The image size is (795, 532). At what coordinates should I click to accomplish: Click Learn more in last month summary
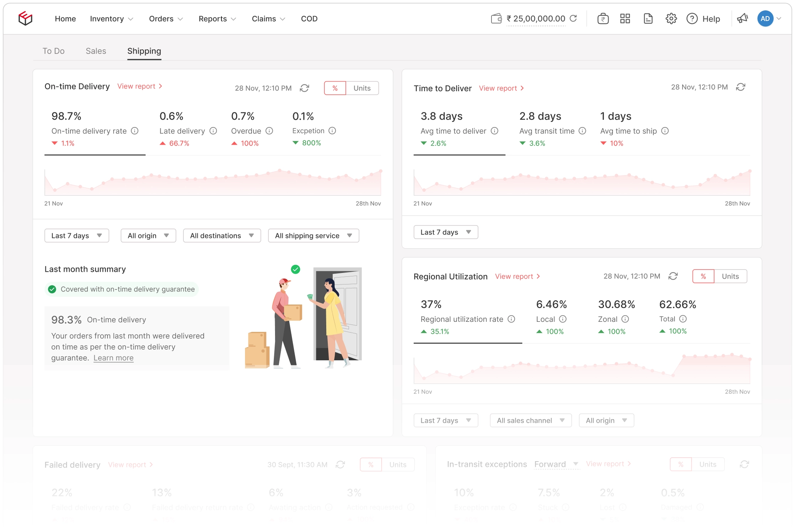click(x=113, y=358)
